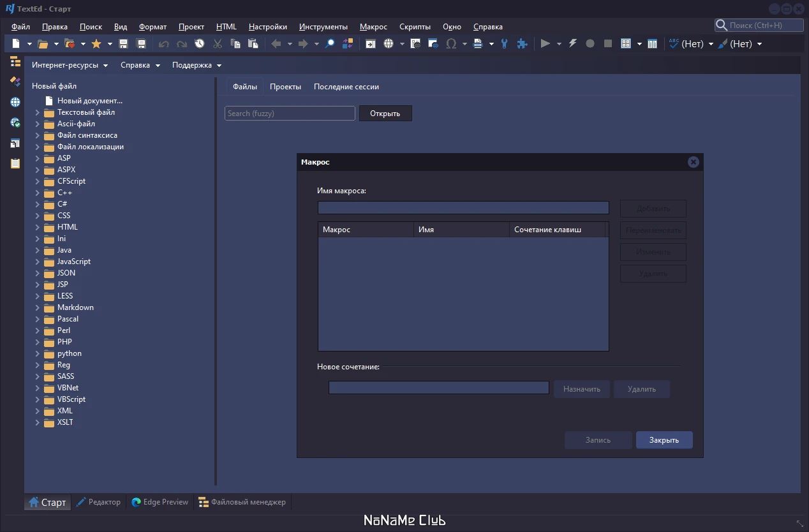
Task: Click the clipboard icon in left sidebar
Action: point(15,163)
